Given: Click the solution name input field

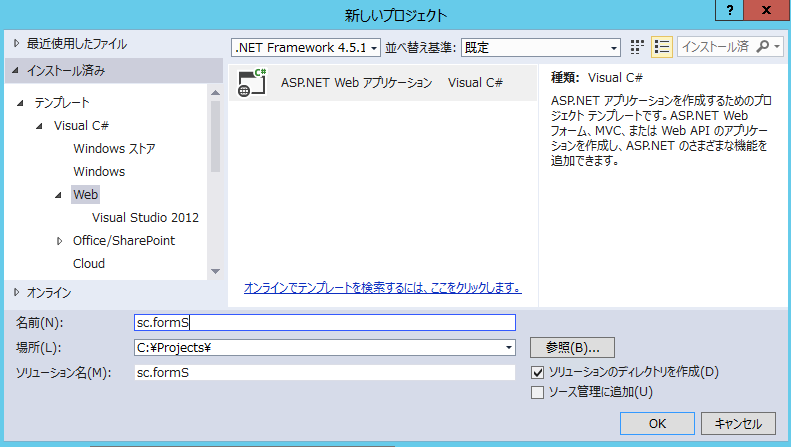Looking at the screenshot, I should coord(325,373).
